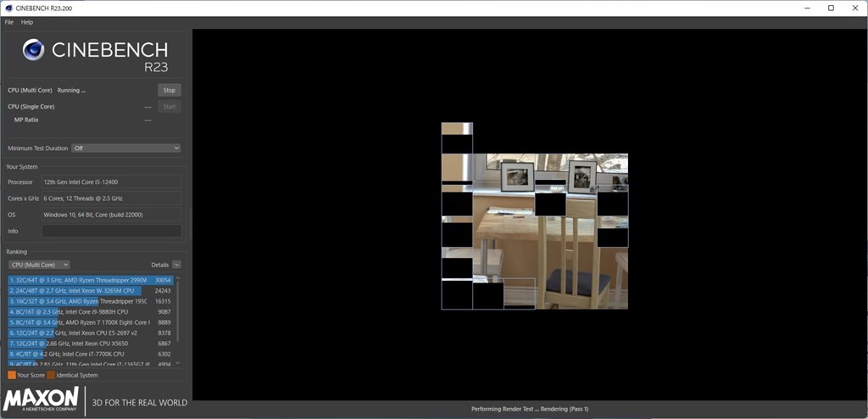Click the score 24243 value
This screenshot has width=868, height=419.
point(163,290)
